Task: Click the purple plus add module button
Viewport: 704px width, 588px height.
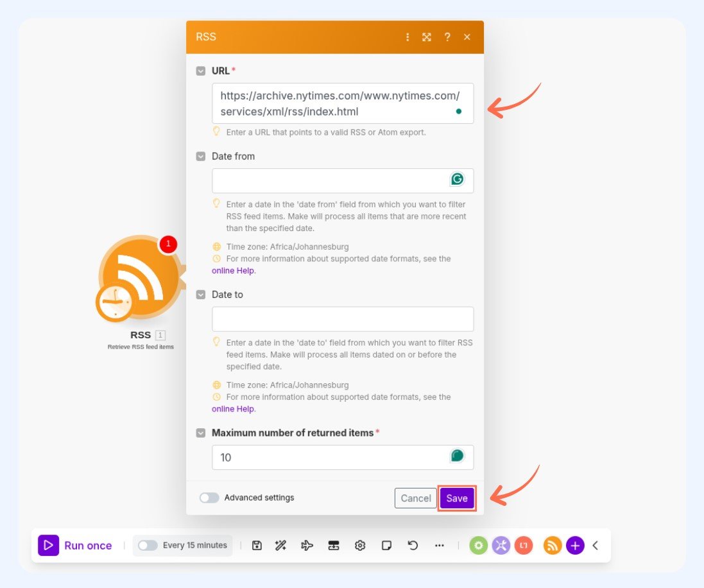Action: tap(575, 545)
